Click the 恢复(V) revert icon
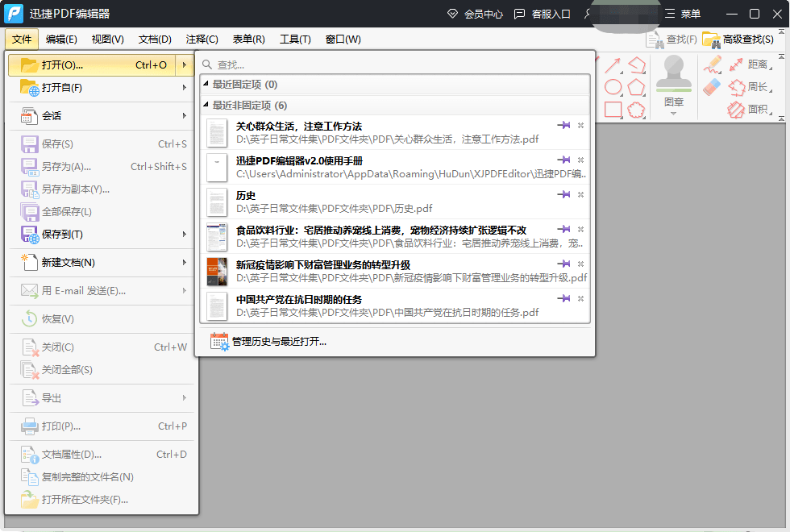Viewport: 790px width, 532px height. point(29,319)
